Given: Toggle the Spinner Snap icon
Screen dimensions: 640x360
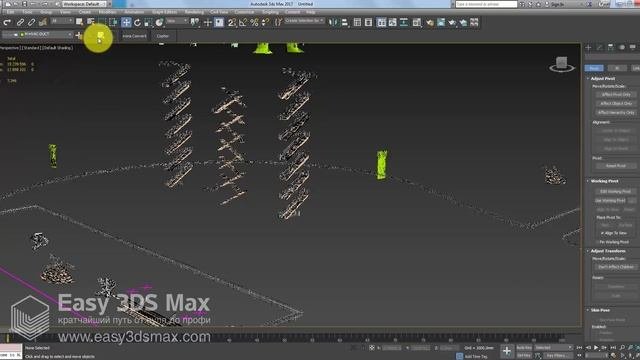Looking at the screenshot, I should 265,22.
